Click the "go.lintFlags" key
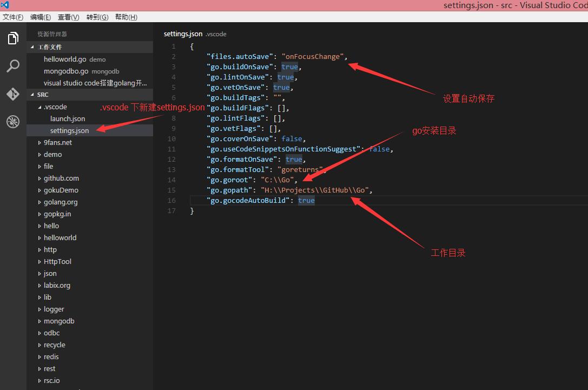588x390 pixels. click(x=235, y=118)
